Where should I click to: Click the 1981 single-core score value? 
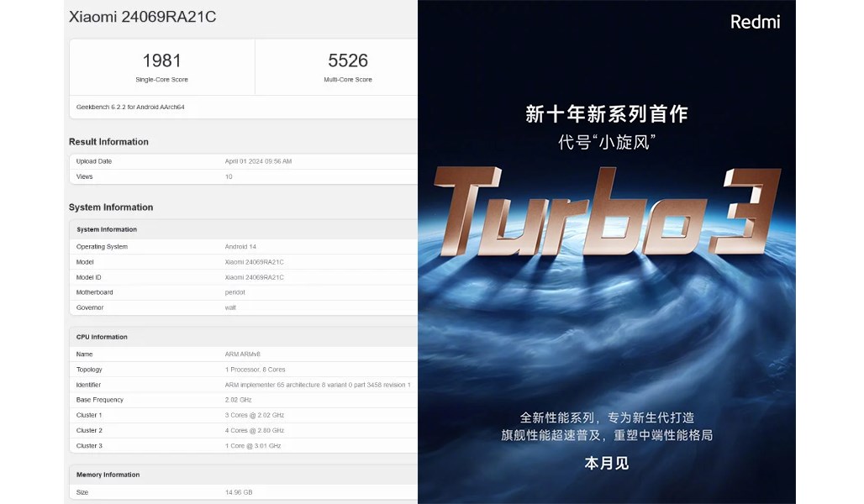click(x=161, y=60)
